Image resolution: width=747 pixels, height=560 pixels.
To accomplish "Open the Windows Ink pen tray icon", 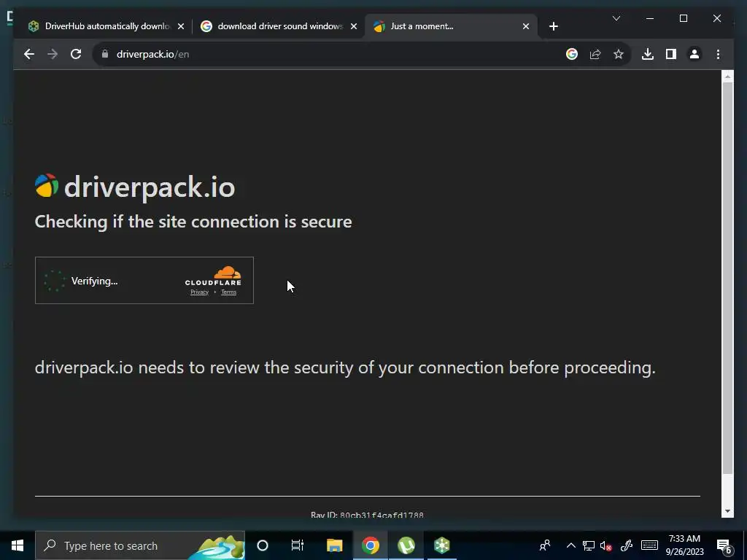I will click(626, 545).
